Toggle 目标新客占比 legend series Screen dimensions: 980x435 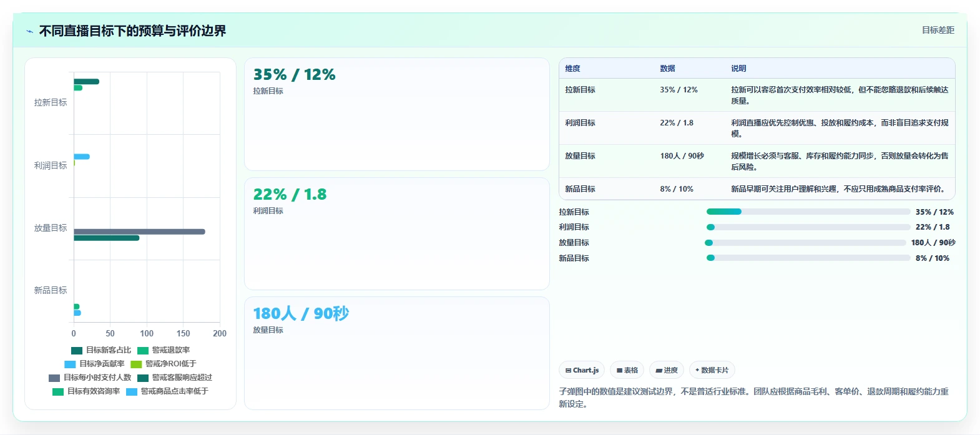click(x=101, y=350)
